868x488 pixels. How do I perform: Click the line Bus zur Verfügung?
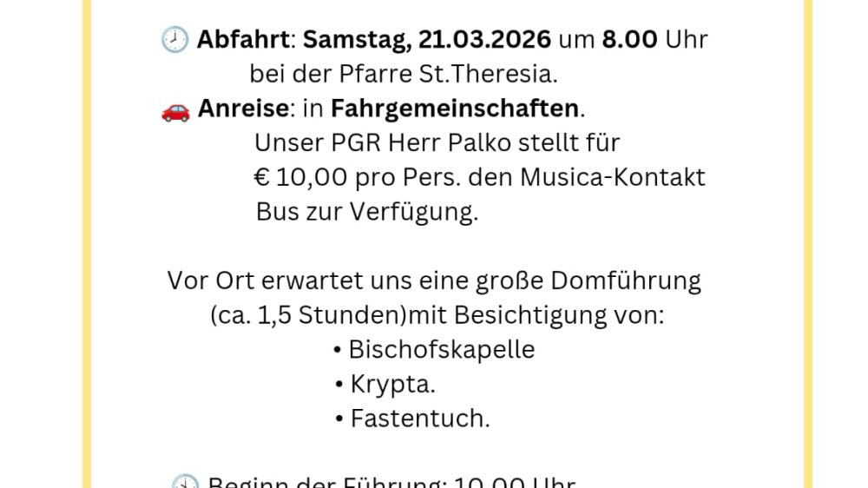[x=366, y=212]
